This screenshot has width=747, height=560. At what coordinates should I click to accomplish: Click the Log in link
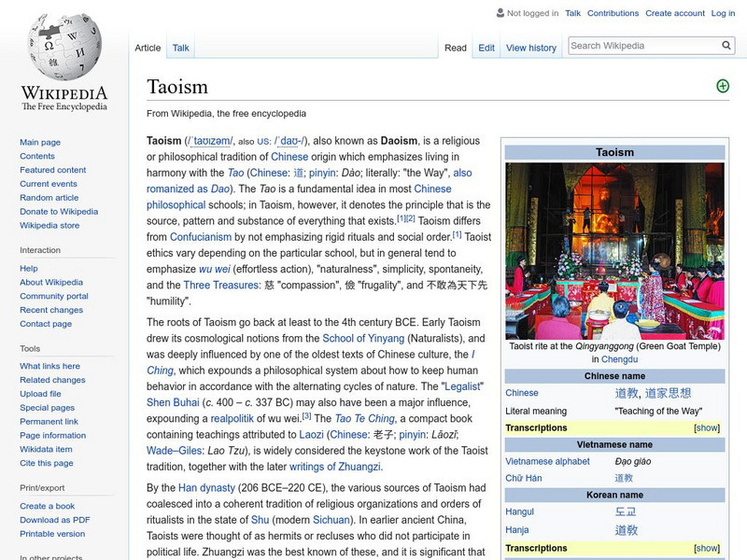click(723, 14)
